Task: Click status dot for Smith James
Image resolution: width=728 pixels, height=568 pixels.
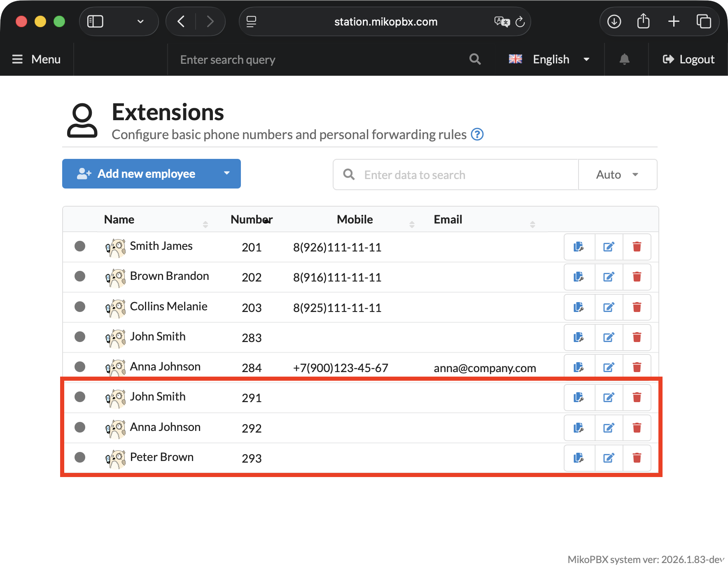Action: (80, 246)
